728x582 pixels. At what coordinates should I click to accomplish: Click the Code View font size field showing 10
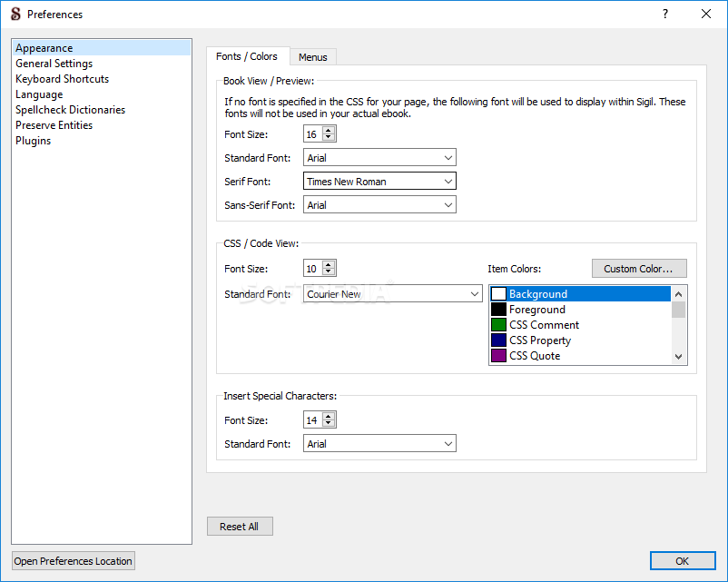point(313,269)
